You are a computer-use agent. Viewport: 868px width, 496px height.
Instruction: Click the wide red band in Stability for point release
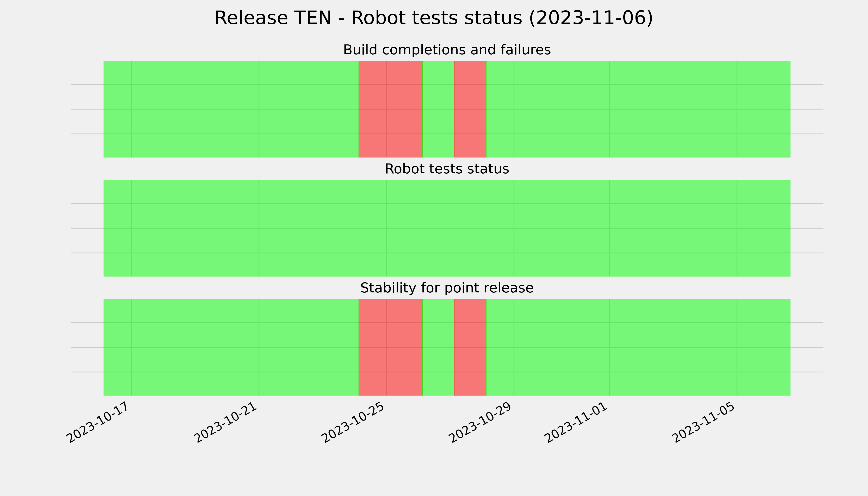(390, 347)
